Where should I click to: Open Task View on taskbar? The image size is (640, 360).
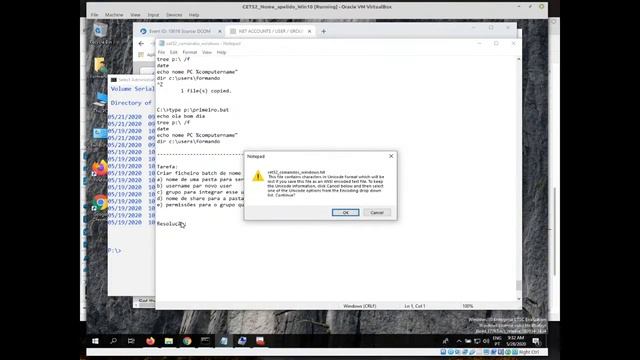(131, 341)
